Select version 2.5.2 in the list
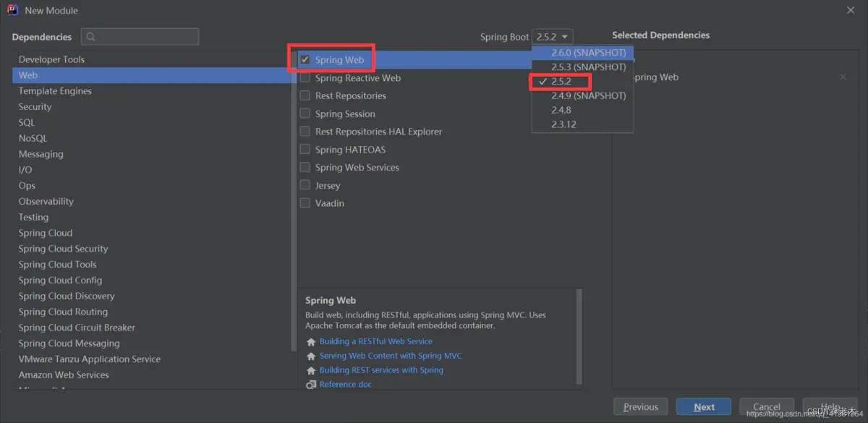The width and height of the screenshot is (868, 423). tap(583, 82)
